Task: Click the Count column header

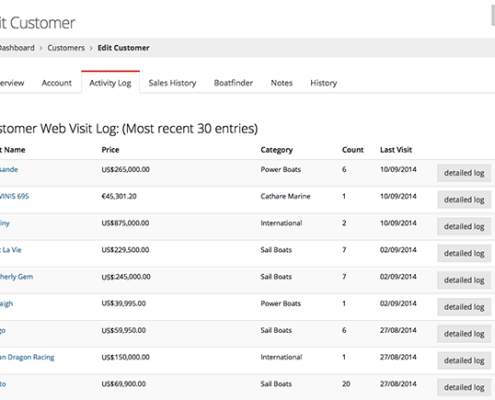Action: coord(353,150)
